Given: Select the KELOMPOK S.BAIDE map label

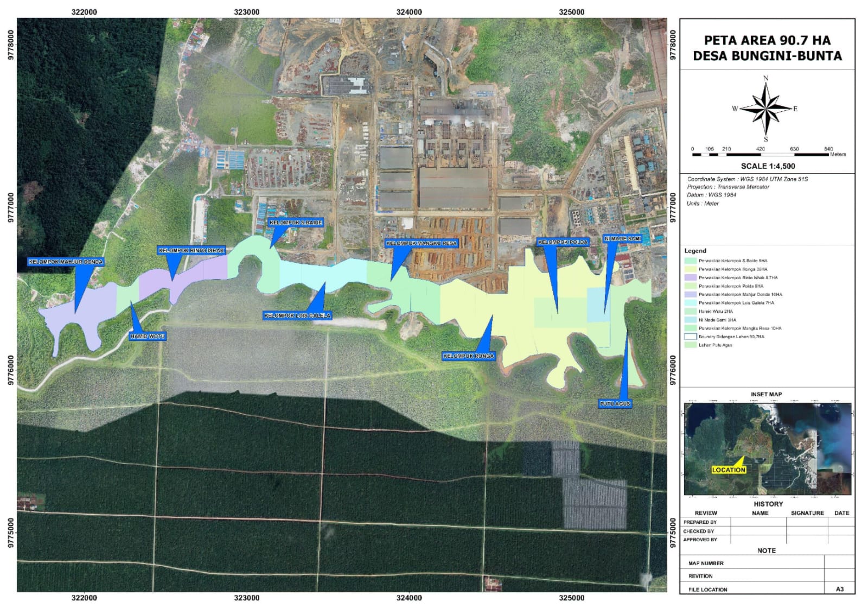Looking at the screenshot, I should click(x=296, y=223).
